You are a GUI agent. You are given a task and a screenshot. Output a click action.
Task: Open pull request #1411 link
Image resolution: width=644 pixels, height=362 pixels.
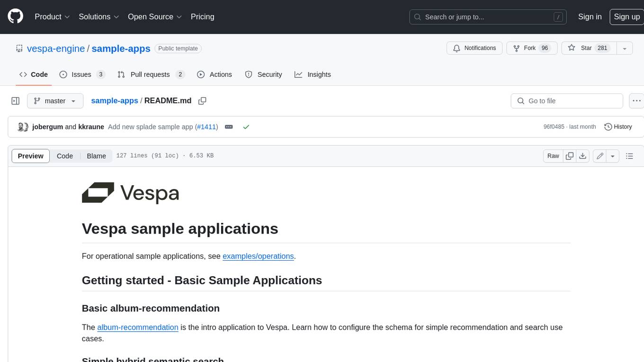206,127
